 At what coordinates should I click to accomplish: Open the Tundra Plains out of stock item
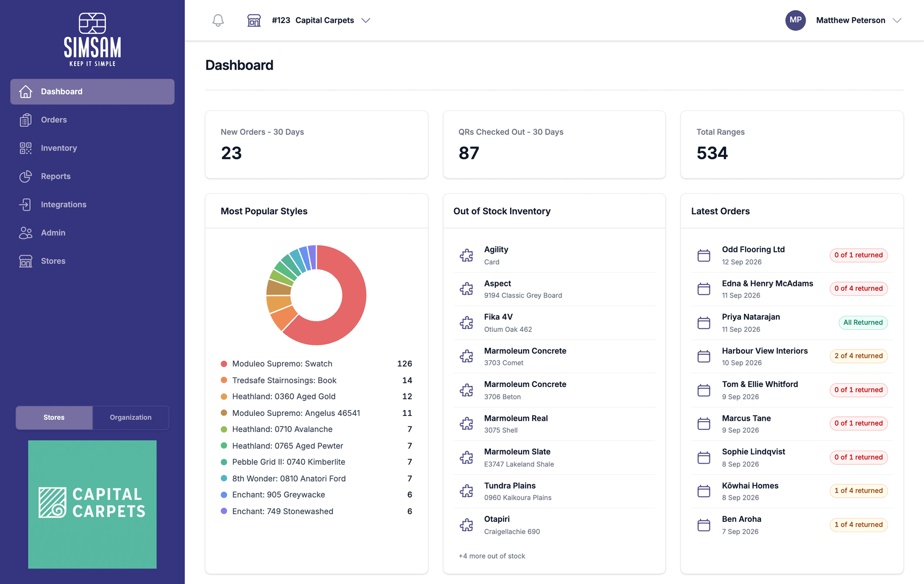point(554,491)
